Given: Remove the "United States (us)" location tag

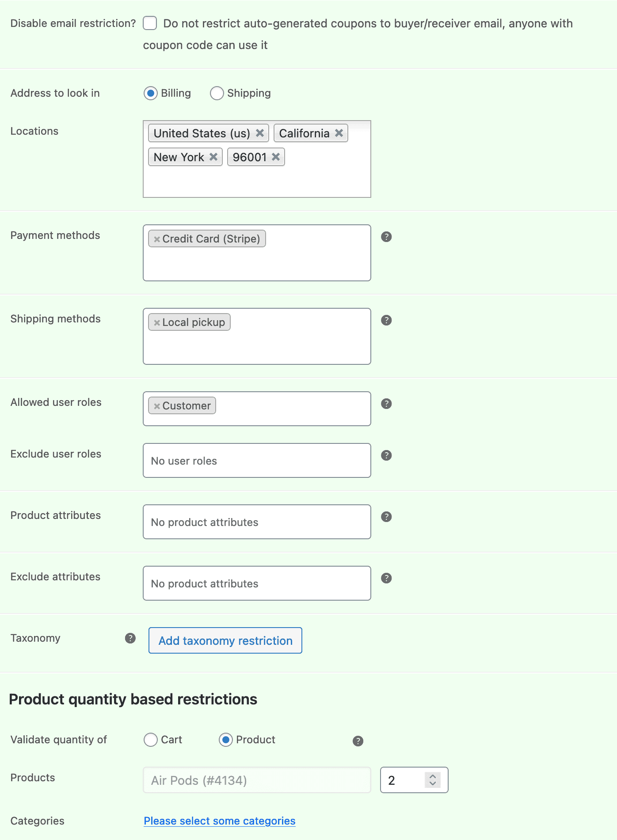Looking at the screenshot, I should (x=260, y=133).
